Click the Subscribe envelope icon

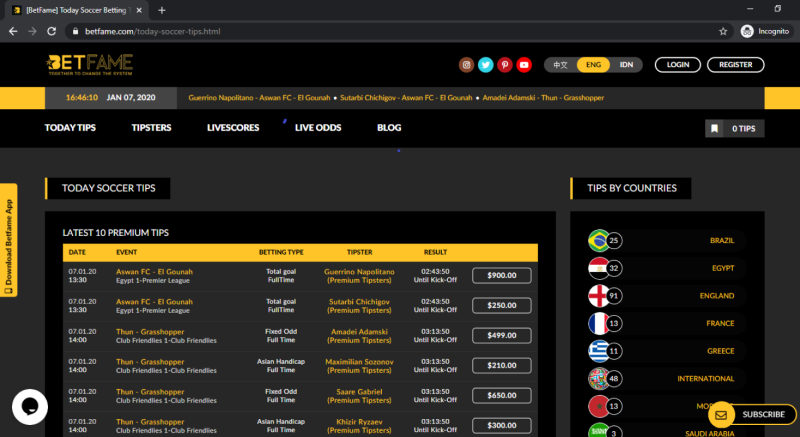[x=721, y=415]
